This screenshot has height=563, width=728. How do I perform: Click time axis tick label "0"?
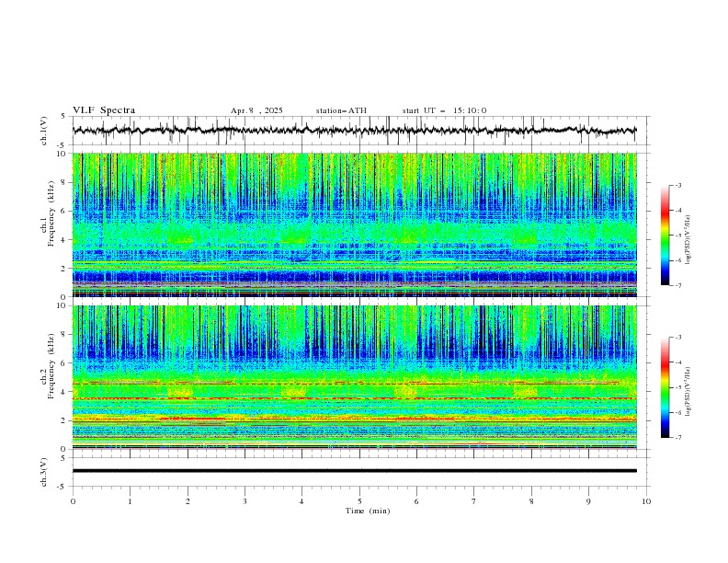tap(73, 501)
